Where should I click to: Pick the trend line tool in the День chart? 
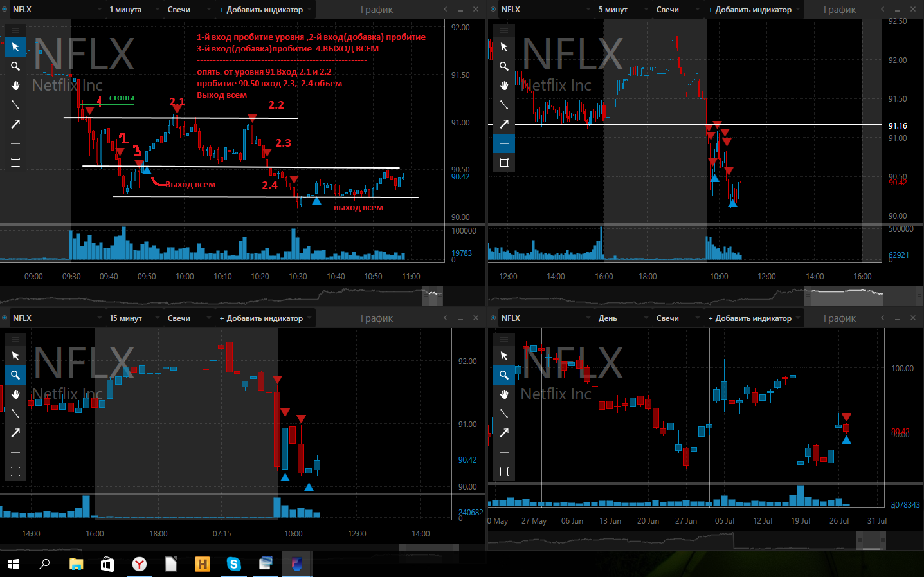click(504, 414)
